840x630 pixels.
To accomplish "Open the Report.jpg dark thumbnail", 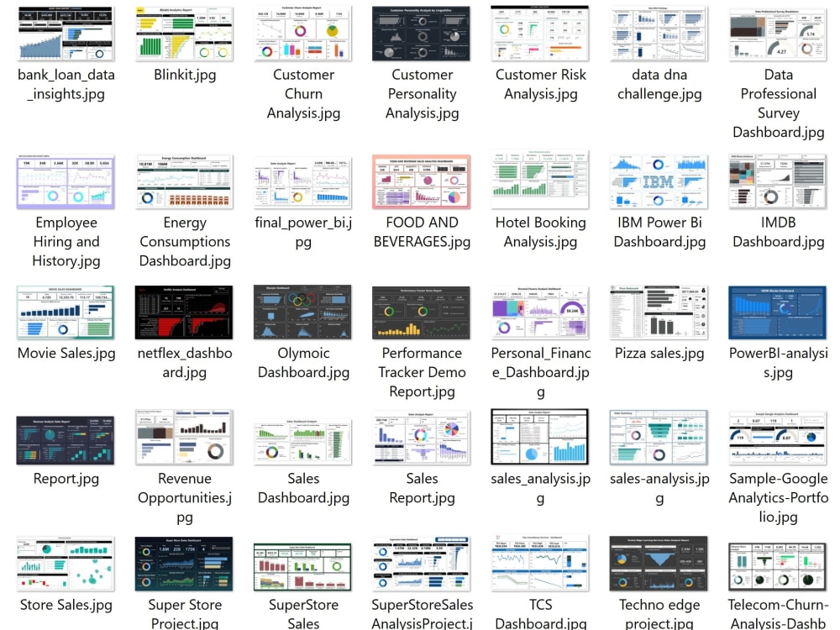I will 66,440.
